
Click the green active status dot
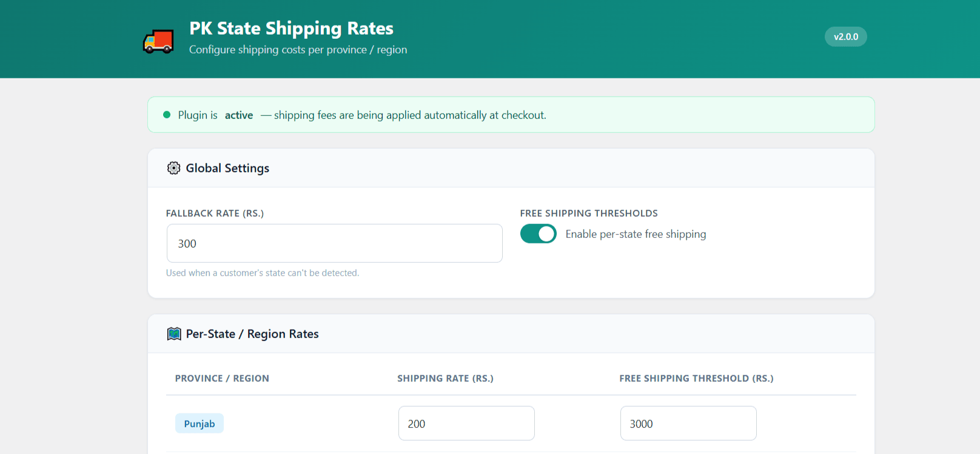[167, 115]
